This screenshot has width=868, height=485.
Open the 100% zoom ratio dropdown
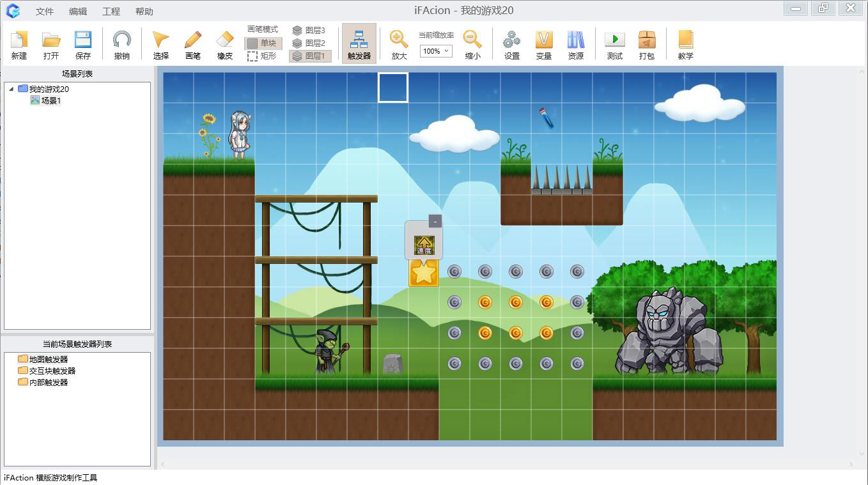(436, 51)
